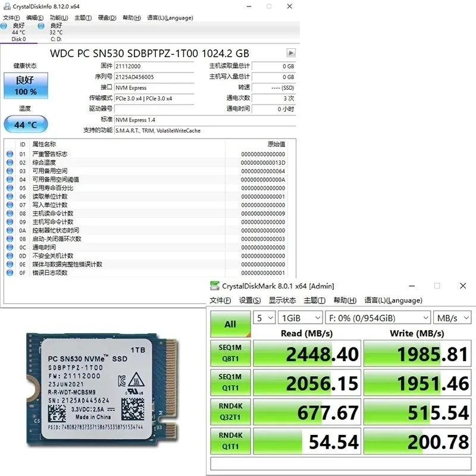This screenshot has width=476, height=476.
Task: Open CrystalDiskInfo 语言(L)(Language) menu
Action: (170, 18)
